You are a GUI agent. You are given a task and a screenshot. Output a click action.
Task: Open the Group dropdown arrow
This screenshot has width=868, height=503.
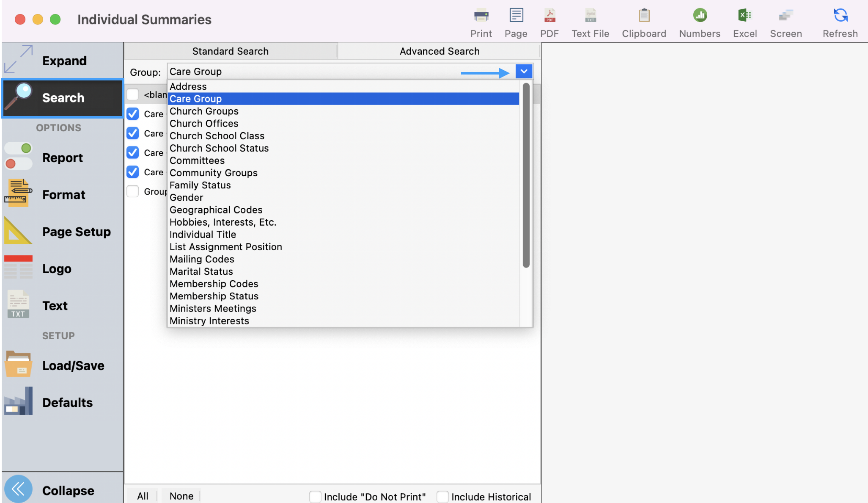(524, 71)
